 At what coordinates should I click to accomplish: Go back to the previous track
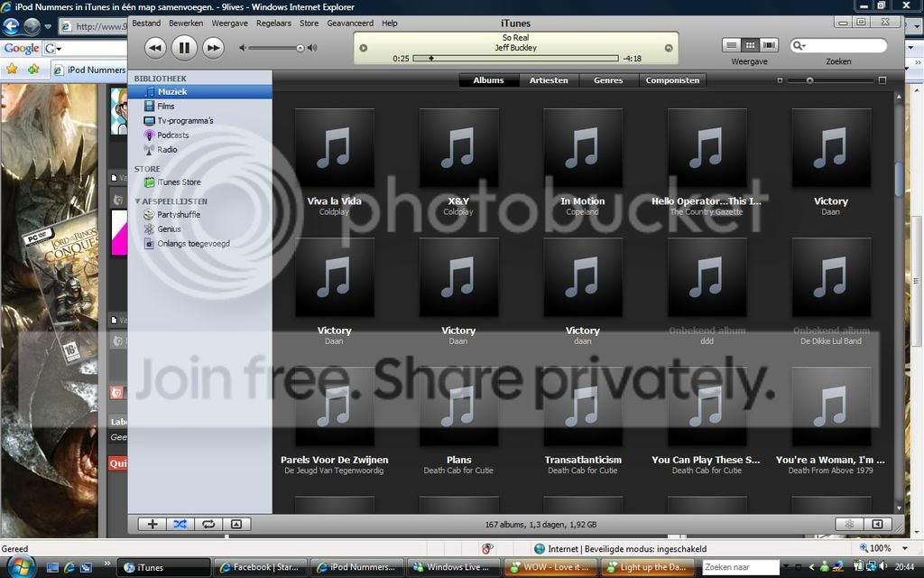pos(155,48)
